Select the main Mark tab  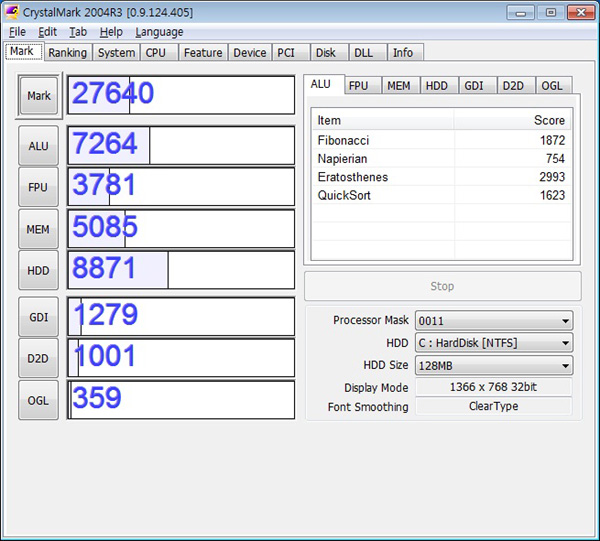click(22, 51)
